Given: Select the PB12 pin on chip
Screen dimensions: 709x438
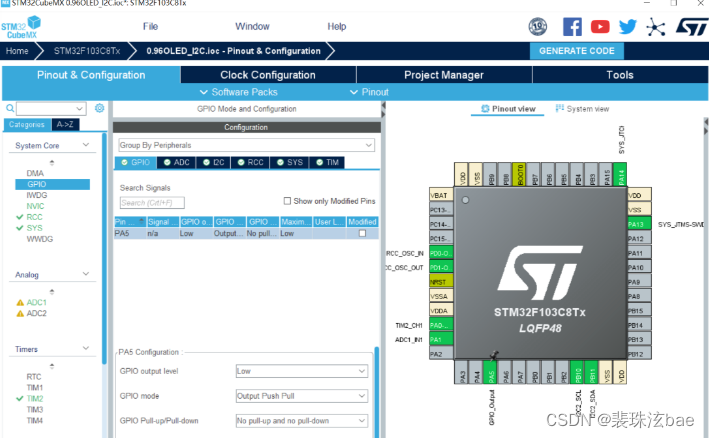Looking at the screenshot, I should point(639,353).
